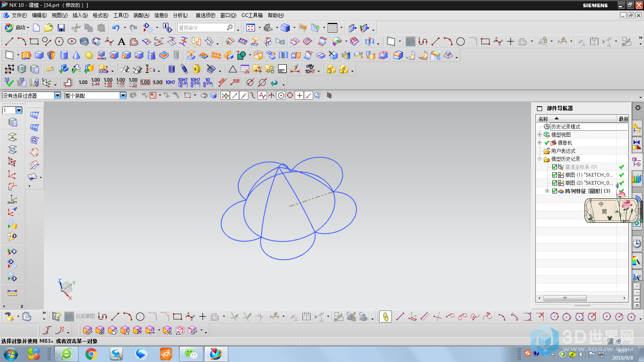The height and width of the screenshot is (362, 644).
Task: Select the Rectangle tool in bottom sketch toolbar
Action: click(178, 317)
